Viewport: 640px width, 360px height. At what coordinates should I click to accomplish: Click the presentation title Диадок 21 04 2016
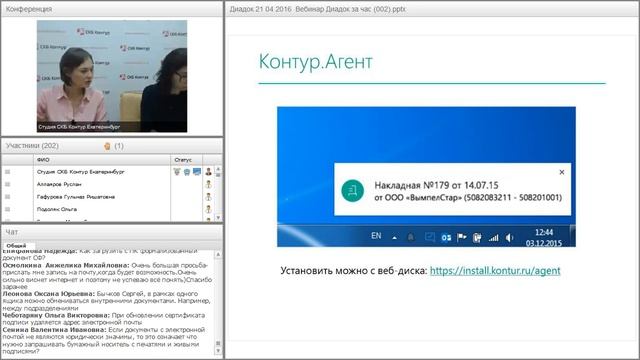(x=318, y=9)
